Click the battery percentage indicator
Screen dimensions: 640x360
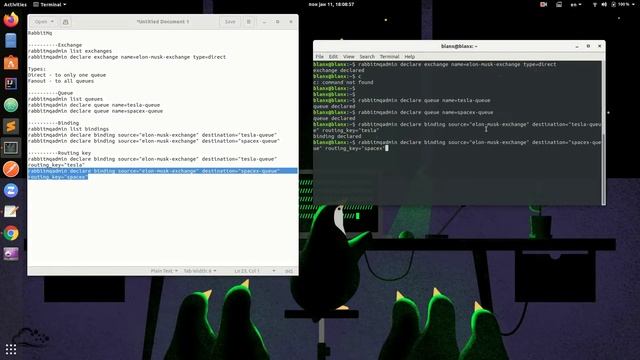[x=621, y=4]
